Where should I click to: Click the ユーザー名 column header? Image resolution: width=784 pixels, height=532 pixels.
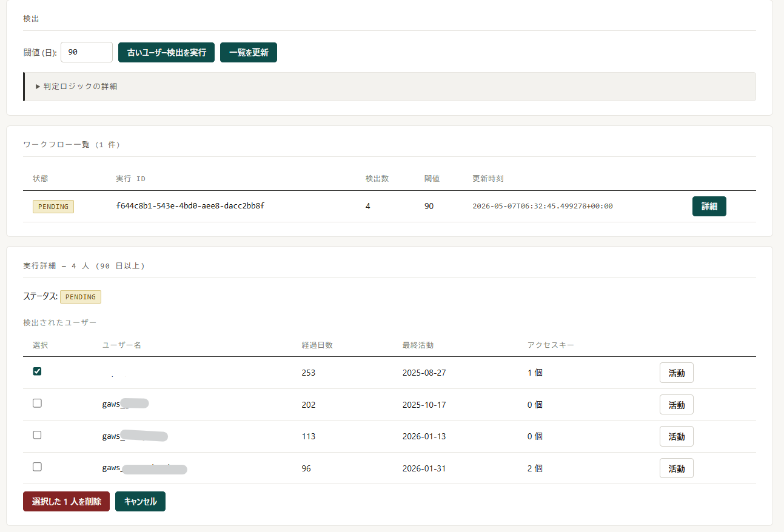pyautogui.click(x=122, y=345)
